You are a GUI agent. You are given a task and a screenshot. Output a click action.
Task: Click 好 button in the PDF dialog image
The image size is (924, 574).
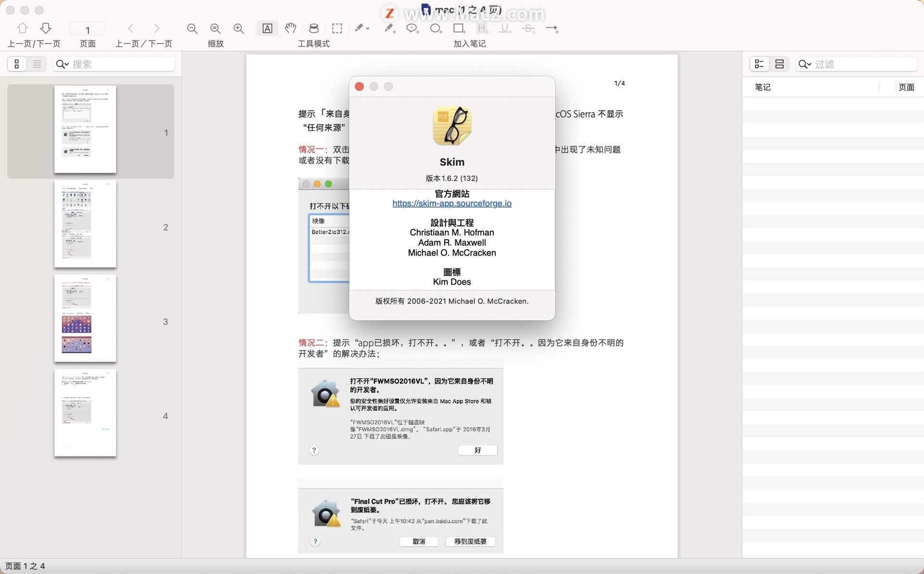pos(477,450)
